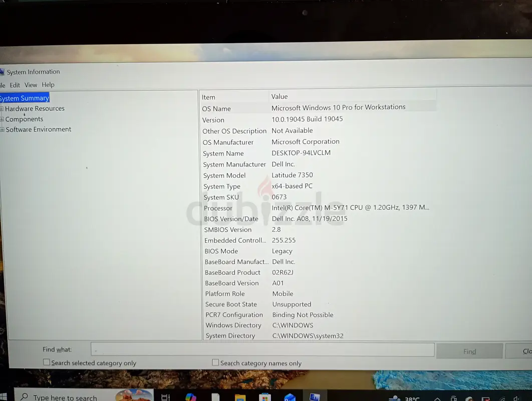Open Copilot from the taskbar
The height and width of the screenshot is (401, 532).
[x=191, y=397]
